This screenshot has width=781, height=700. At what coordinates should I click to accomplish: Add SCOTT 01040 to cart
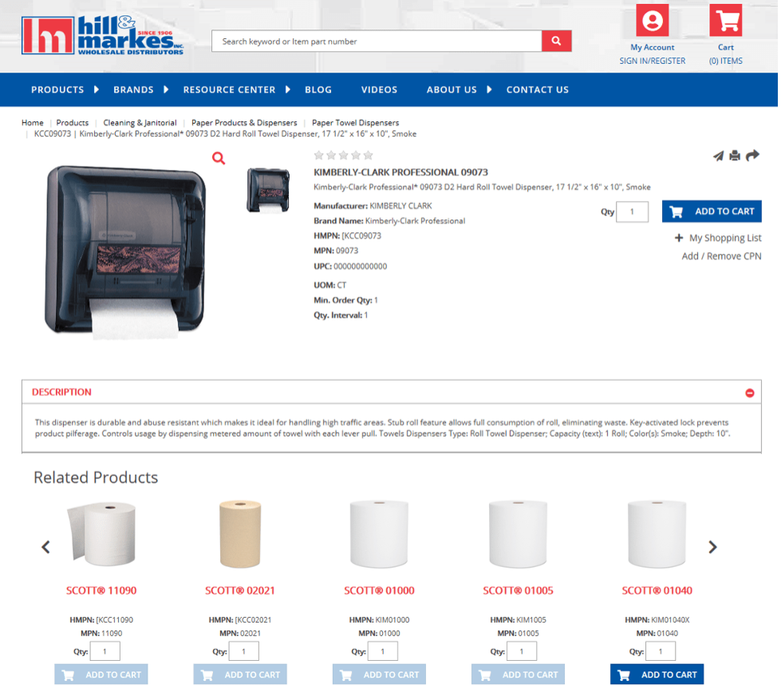659,676
